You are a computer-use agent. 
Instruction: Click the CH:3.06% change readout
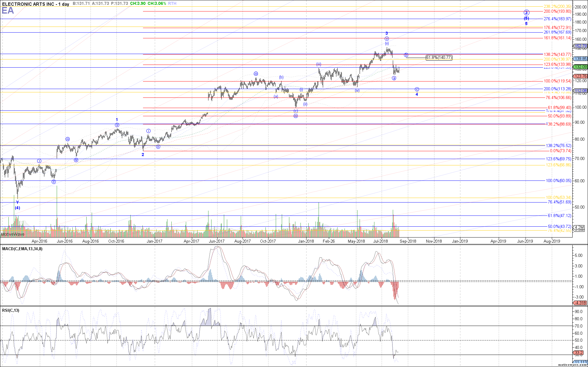coord(157,3)
